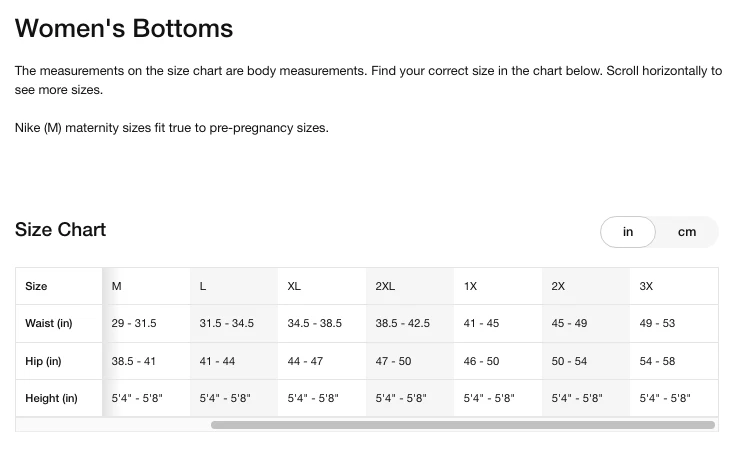Click the Women's Bottoms heading

click(124, 28)
